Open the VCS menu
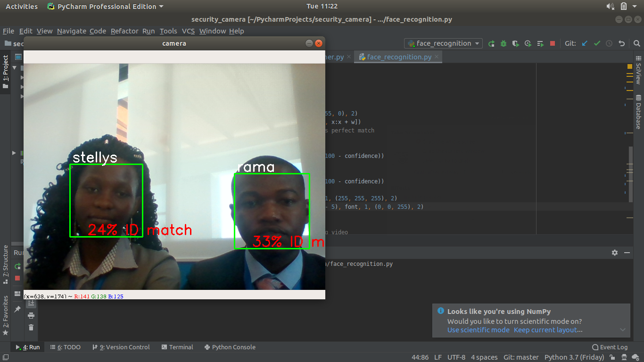Image resolution: width=644 pixels, height=362 pixels. tap(188, 31)
